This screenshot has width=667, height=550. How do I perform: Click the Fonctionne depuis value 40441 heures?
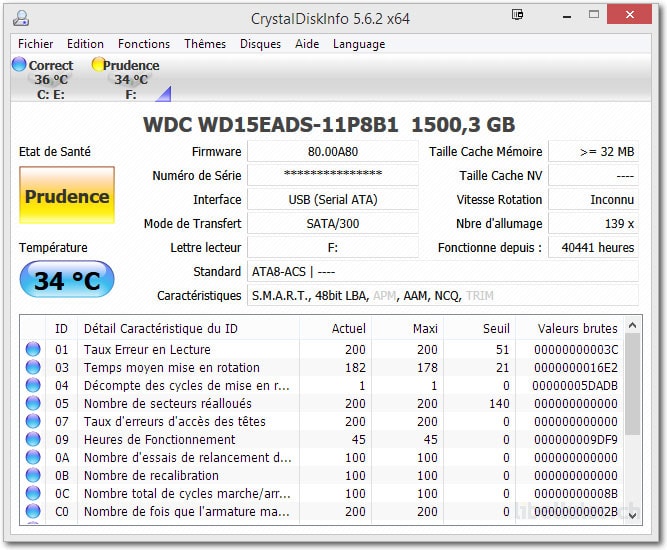click(x=593, y=248)
